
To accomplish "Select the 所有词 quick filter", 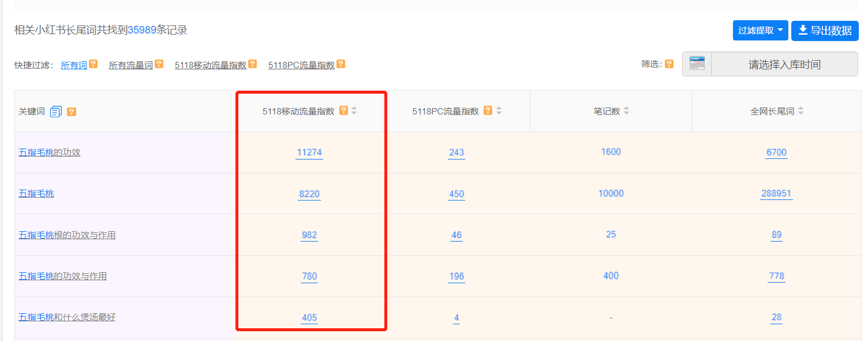I will [x=74, y=65].
